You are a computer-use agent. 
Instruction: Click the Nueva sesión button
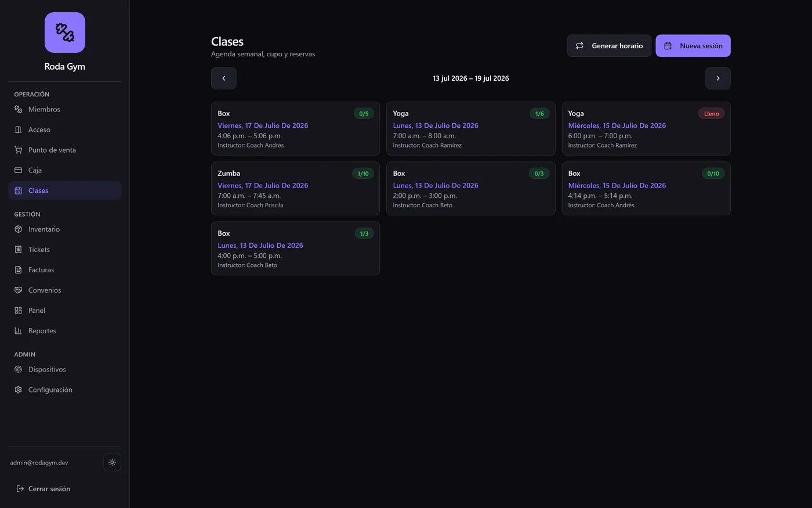click(x=693, y=46)
